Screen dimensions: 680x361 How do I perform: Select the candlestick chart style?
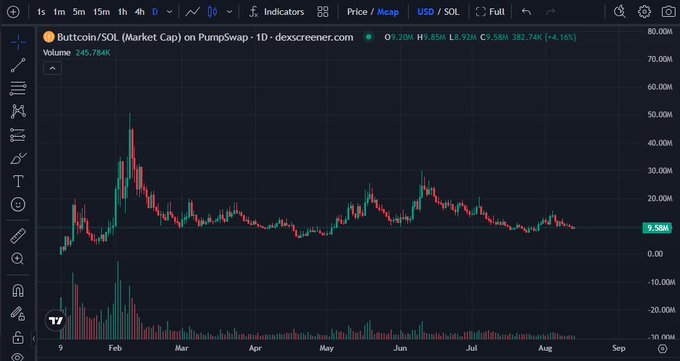pos(212,12)
